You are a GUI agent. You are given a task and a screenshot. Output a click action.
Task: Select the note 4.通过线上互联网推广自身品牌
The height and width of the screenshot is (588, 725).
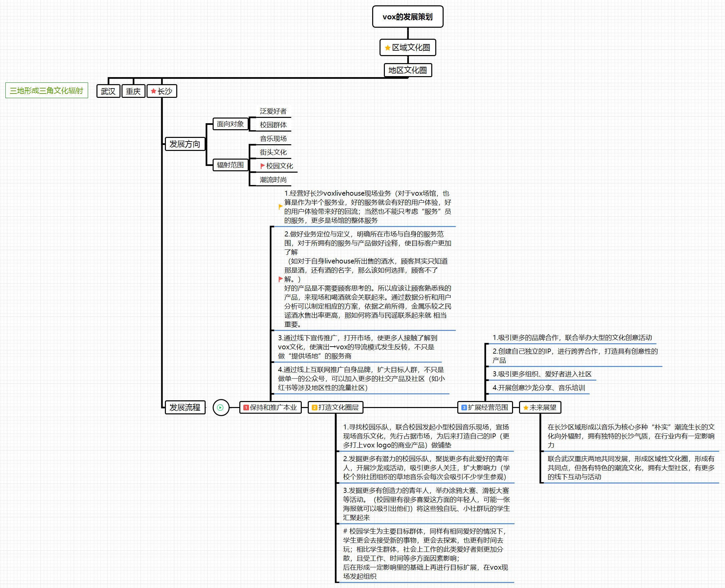point(361,379)
